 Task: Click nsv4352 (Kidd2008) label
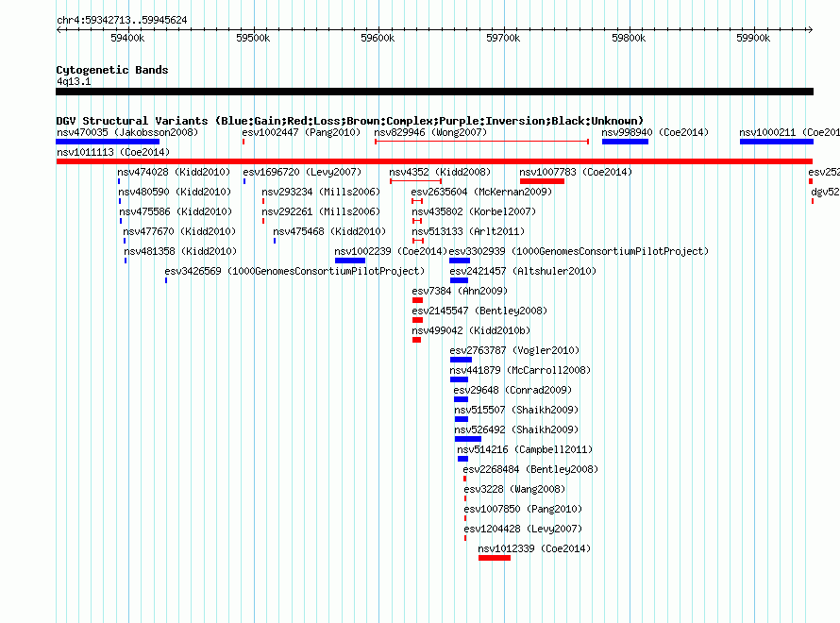click(440, 172)
